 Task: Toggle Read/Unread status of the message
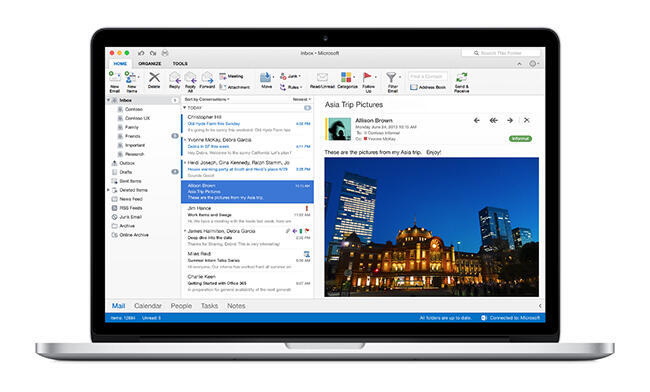click(x=322, y=77)
